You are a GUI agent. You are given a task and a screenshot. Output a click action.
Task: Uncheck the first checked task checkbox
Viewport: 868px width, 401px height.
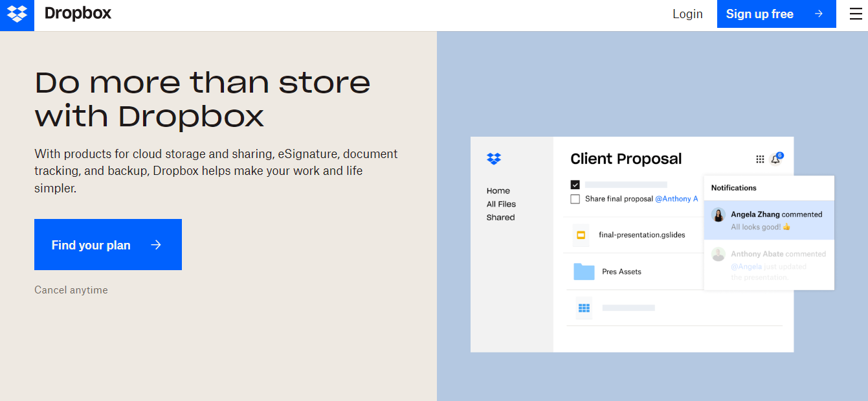click(x=575, y=185)
